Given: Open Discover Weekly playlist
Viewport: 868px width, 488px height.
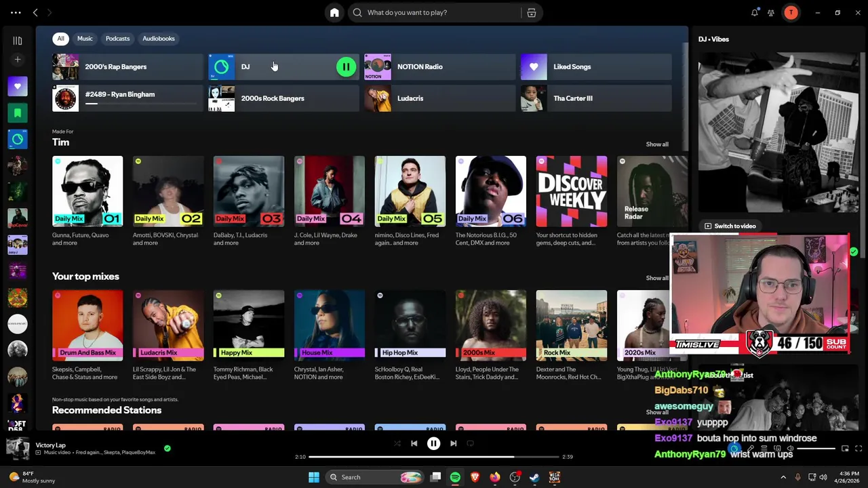Looking at the screenshot, I should point(572,191).
